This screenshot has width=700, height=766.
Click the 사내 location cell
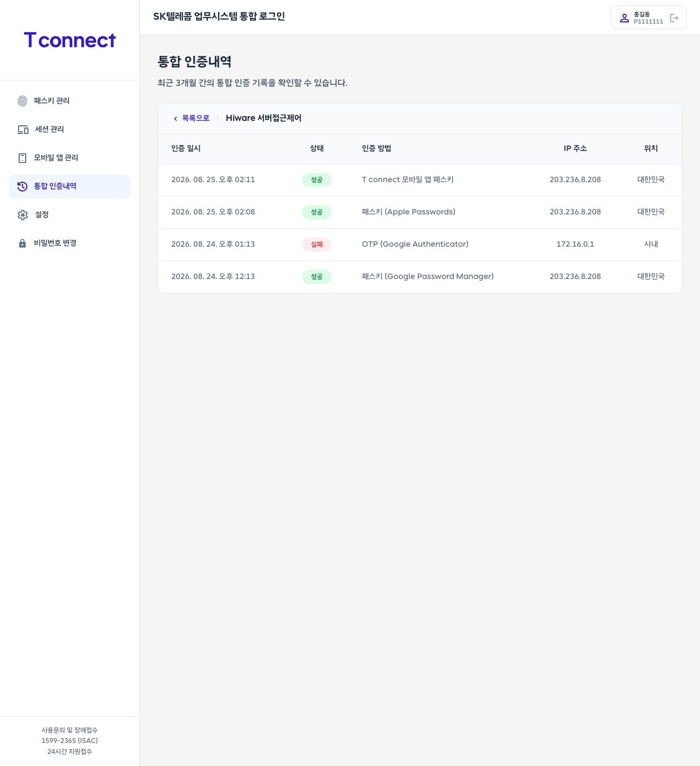651,245
